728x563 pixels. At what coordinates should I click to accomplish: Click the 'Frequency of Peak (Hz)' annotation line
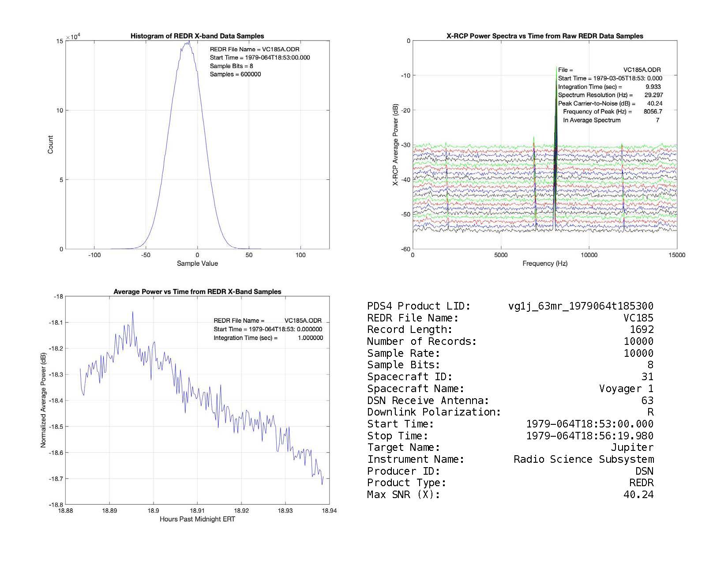[612, 112]
